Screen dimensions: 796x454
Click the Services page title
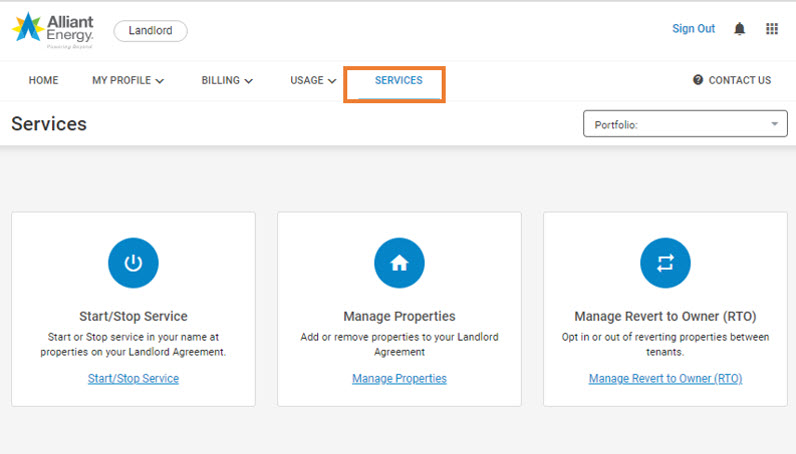click(x=49, y=124)
